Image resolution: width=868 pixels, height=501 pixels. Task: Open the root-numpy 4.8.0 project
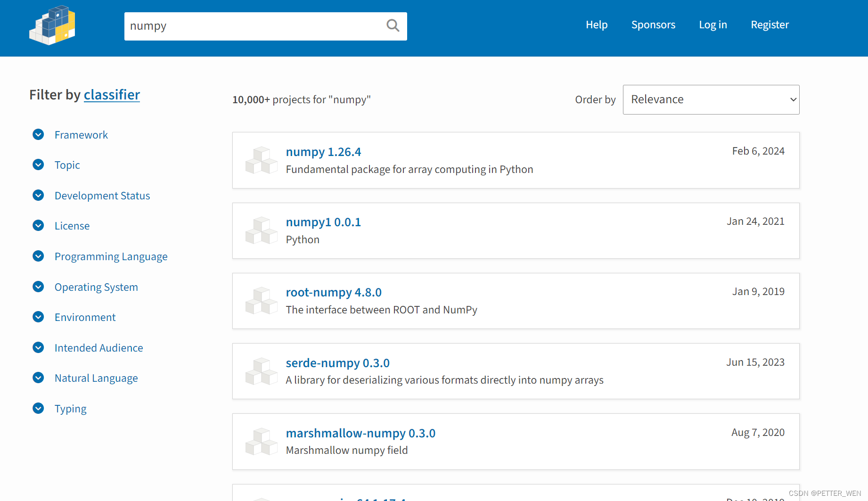[x=334, y=292]
